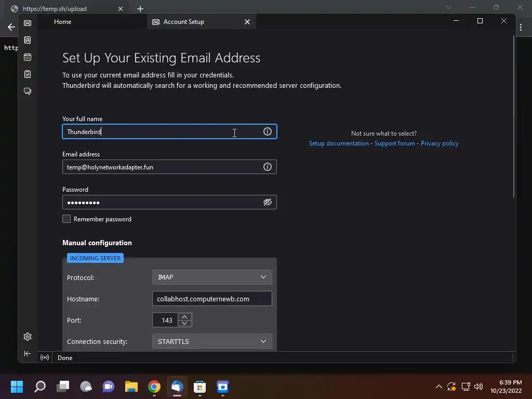
Task: Open the browser three-dot menu
Action: pyautogui.click(x=521, y=27)
